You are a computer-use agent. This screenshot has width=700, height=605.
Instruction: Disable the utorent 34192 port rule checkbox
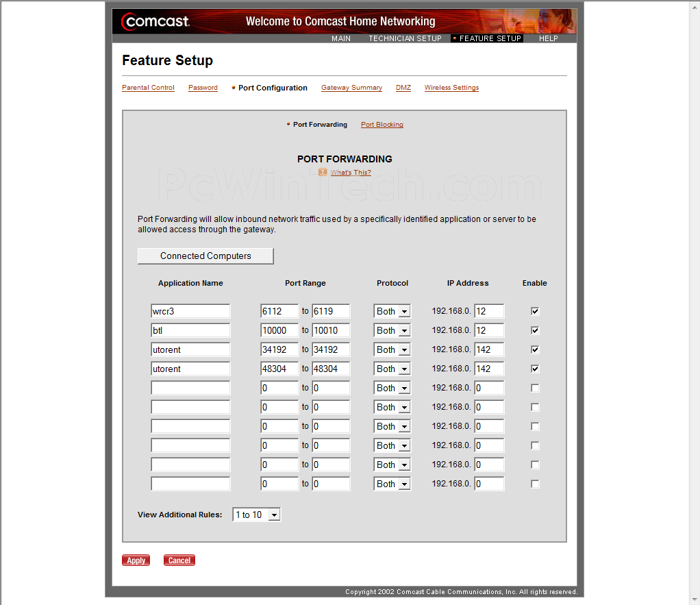(535, 349)
